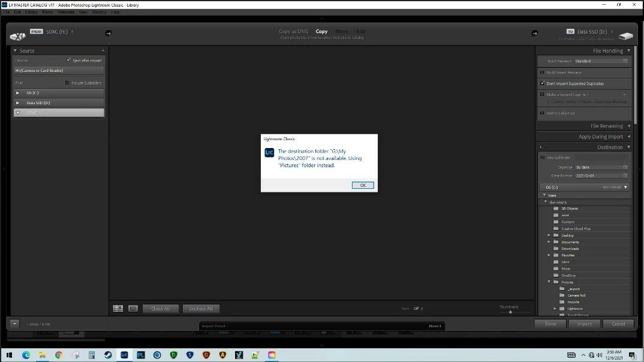Image resolution: width=644 pixels, height=362 pixels.
Task: Open Topaz DeNoise green shield icon
Action: tap(173, 355)
